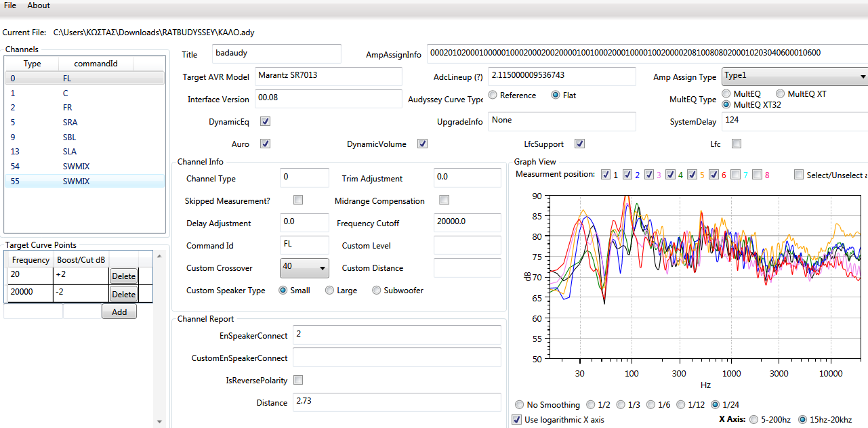Image resolution: width=868 pixels, height=428 pixels.
Task: Enable the Lfc checkbox
Action: coord(737,144)
